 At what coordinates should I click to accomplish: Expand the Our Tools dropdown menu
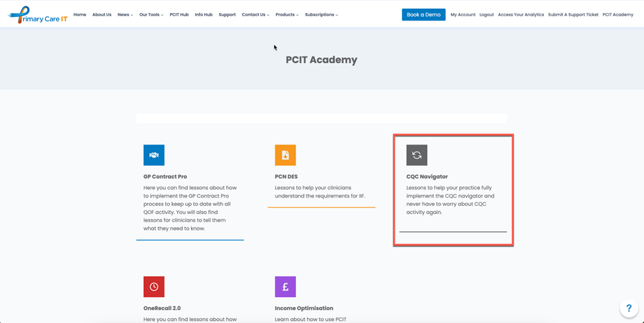point(151,14)
